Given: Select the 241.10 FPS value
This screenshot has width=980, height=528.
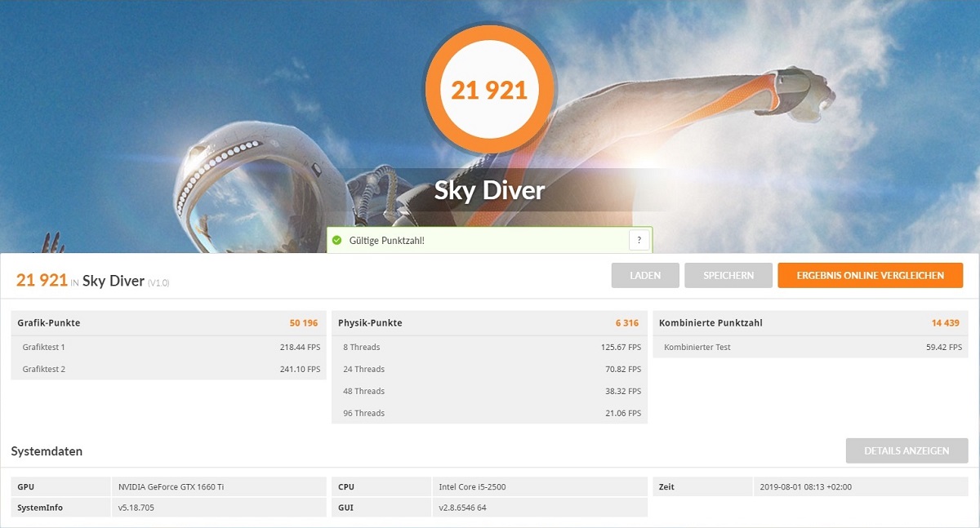Looking at the screenshot, I should tap(300, 369).
